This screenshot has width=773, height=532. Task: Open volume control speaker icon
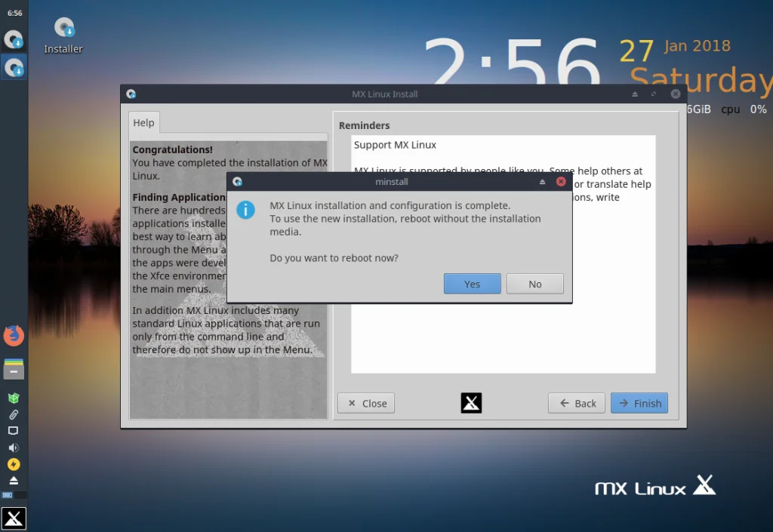14,447
